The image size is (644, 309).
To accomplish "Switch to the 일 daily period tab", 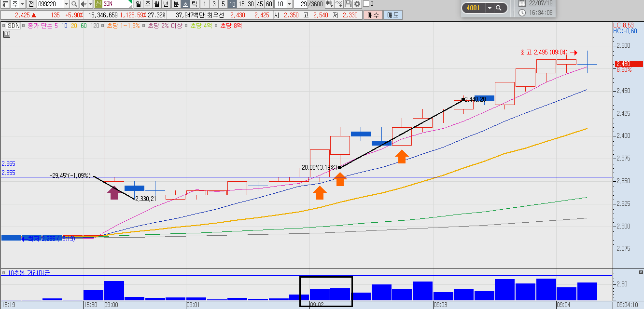I will [138, 4].
